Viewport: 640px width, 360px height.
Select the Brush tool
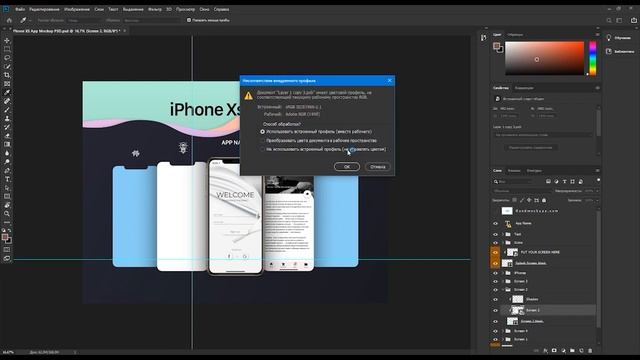7,109
